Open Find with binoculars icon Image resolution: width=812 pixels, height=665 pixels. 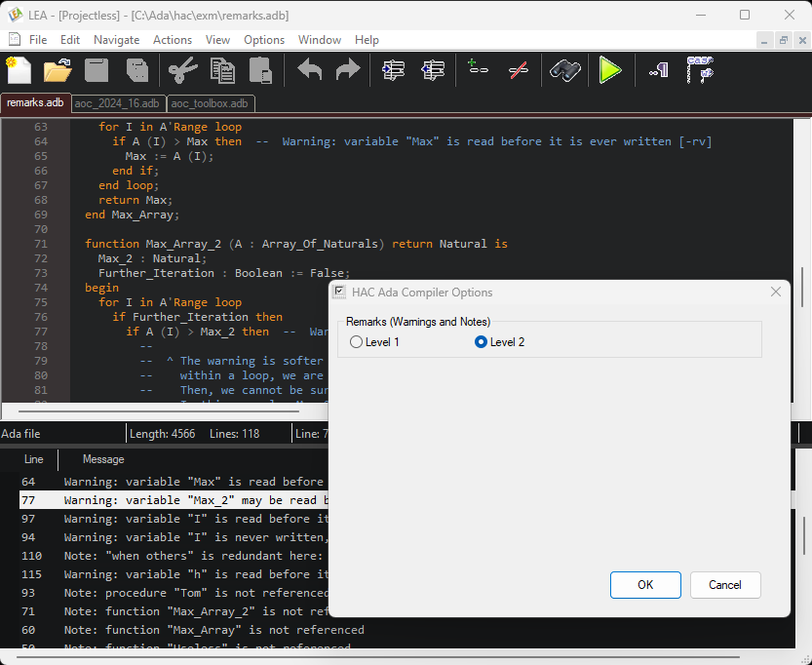(x=564, y=70)
